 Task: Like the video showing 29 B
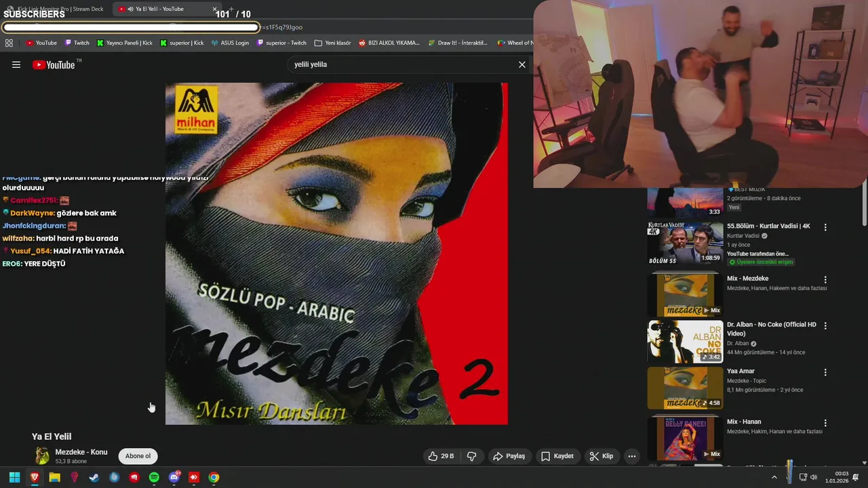(441, 456)
